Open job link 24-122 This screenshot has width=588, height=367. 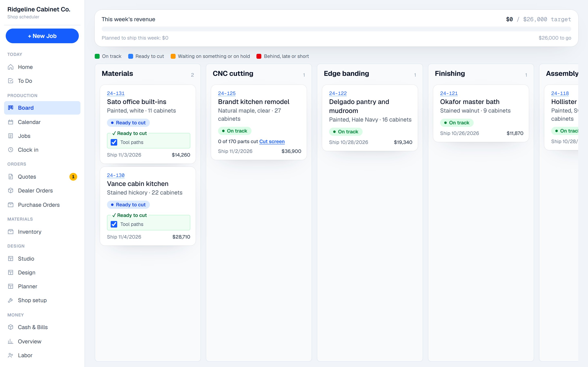[338, 93]
